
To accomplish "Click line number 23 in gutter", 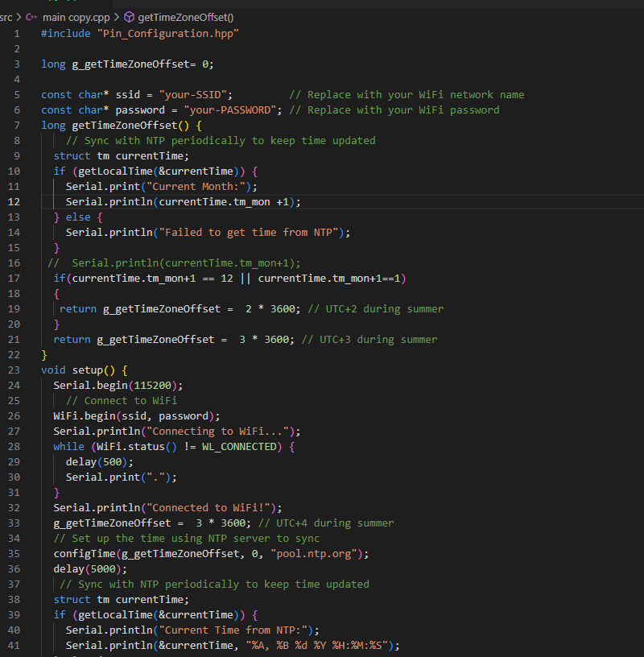I will click(14, 370).
